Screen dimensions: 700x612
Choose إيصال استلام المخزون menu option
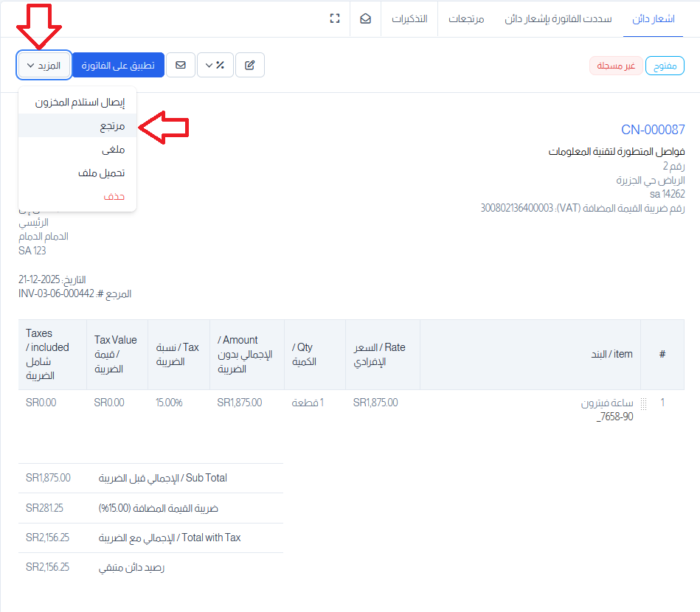coord(80,102)
